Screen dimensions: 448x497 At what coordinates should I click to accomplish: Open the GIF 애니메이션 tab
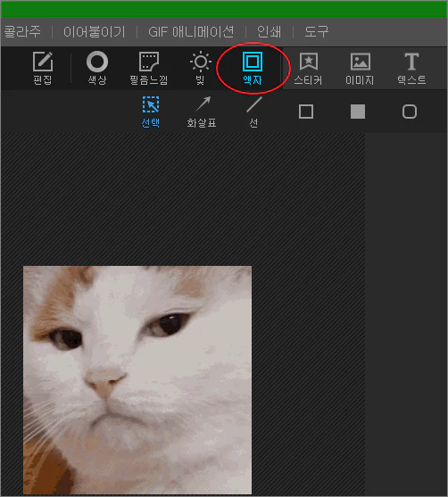click(x=191, y=32)
